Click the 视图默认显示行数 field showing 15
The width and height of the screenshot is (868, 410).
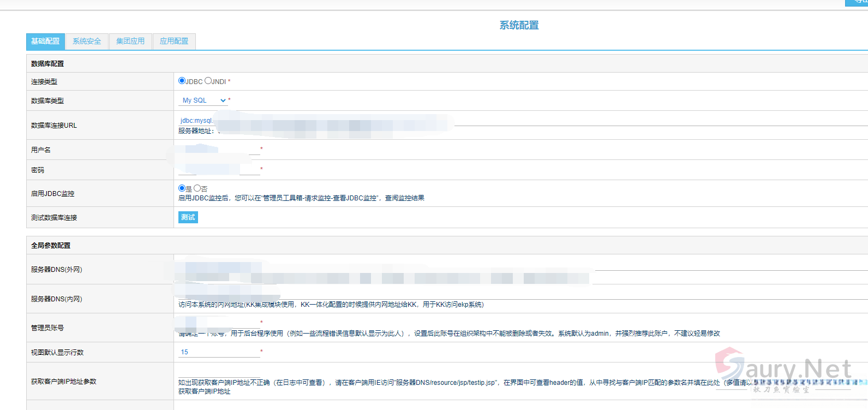(219, 352)
